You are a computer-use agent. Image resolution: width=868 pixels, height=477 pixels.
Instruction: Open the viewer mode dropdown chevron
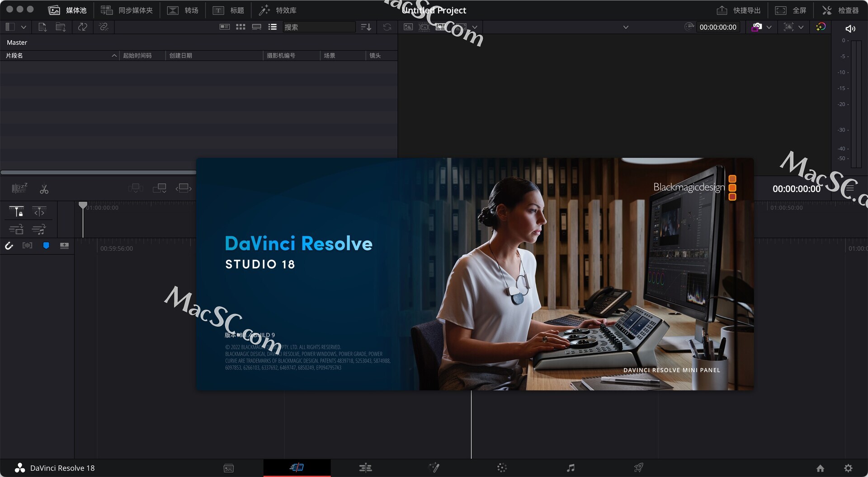coord(475,27)
